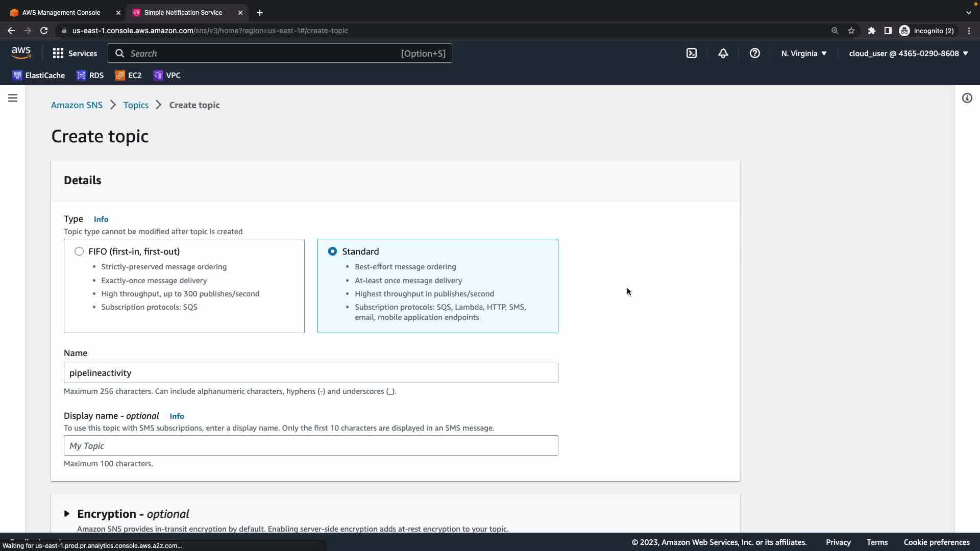Open AWS CloudShell icon
The height and width of the screenshot is (551, 980).
click(x=692, y=53)
